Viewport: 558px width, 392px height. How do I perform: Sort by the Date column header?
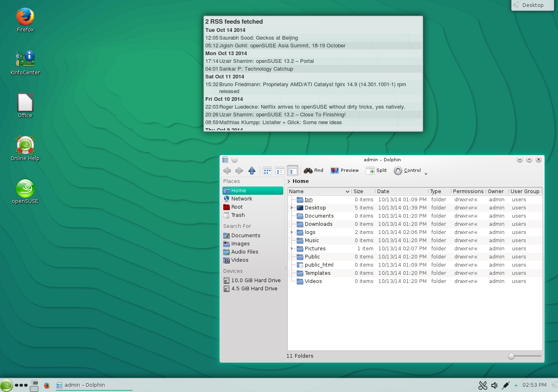click(x=402, y=192)
